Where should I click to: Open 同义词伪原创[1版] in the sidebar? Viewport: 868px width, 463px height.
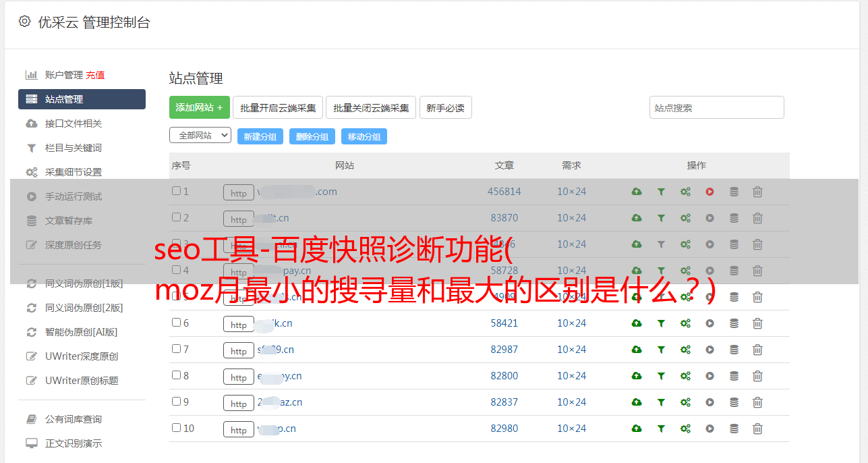pos(84,283)
